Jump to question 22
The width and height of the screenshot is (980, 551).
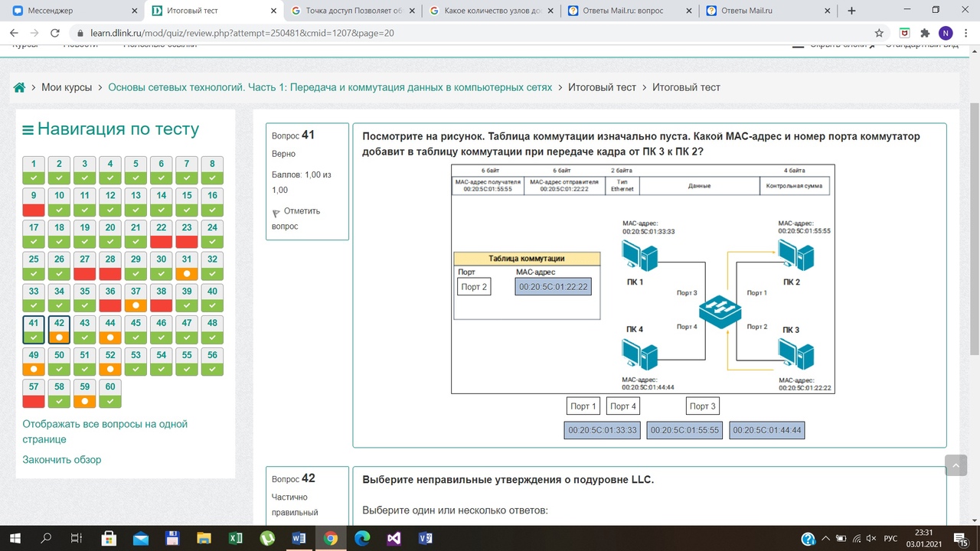click(162, 233)
